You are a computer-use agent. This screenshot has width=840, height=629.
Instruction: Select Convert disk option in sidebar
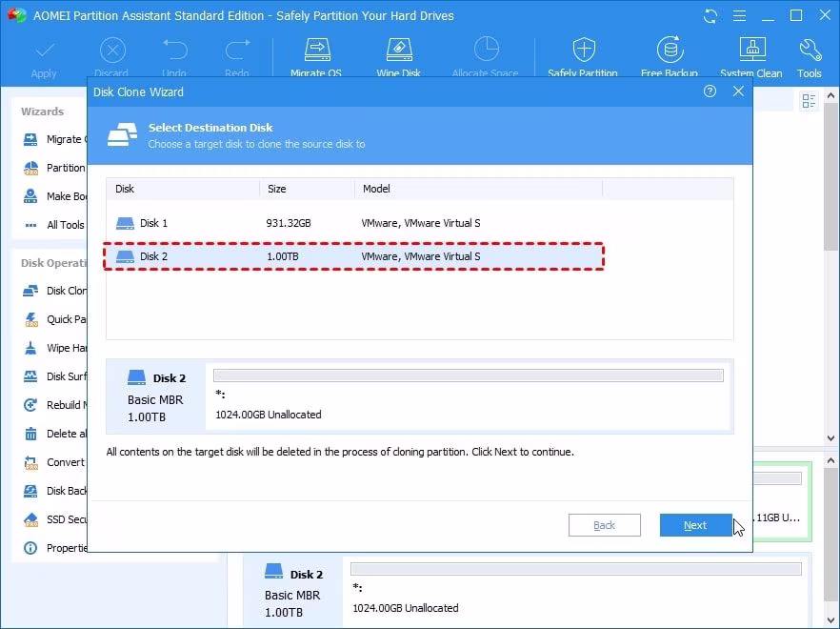click(53, 462)
